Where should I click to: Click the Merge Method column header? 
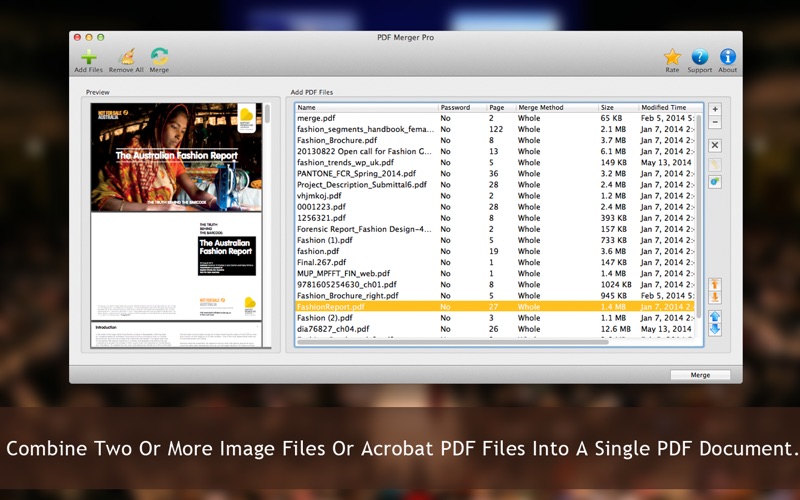tap(555, 107)
